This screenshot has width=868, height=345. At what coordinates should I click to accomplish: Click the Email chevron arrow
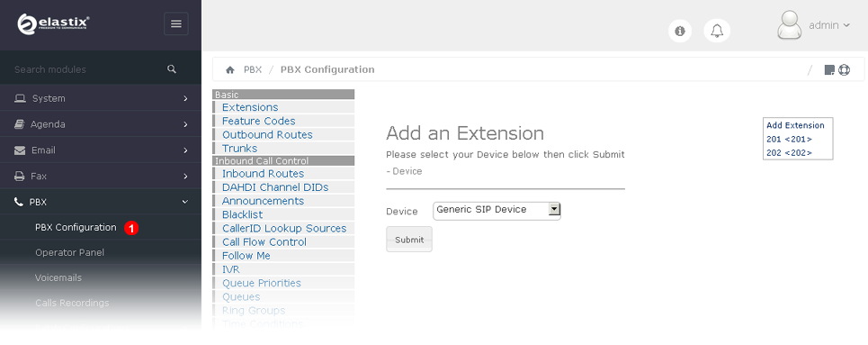[185, 150]
